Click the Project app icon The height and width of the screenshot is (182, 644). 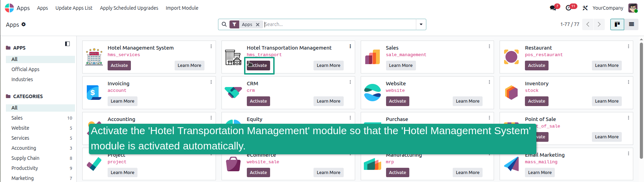(x=94, y=164)
